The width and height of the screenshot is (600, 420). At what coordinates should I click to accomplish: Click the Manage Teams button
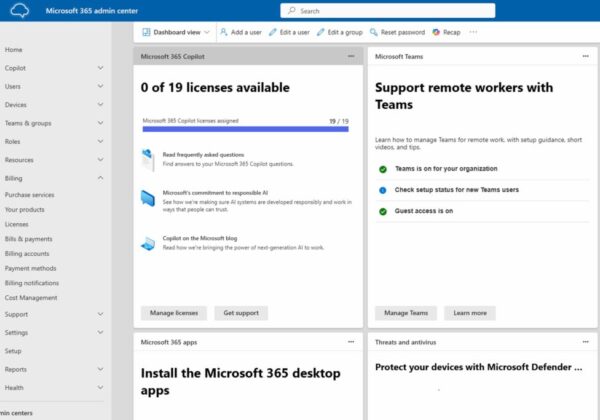pos(406,313)
